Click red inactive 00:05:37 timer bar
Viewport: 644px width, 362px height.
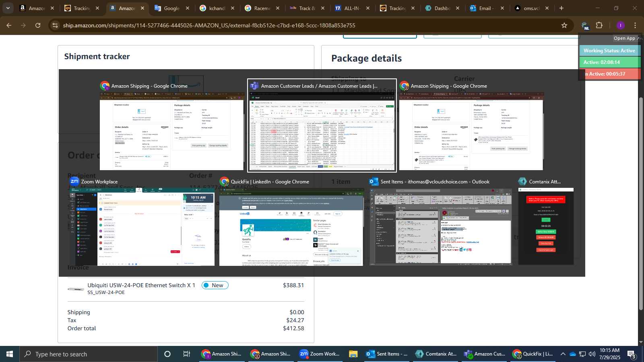coord(609,74)
